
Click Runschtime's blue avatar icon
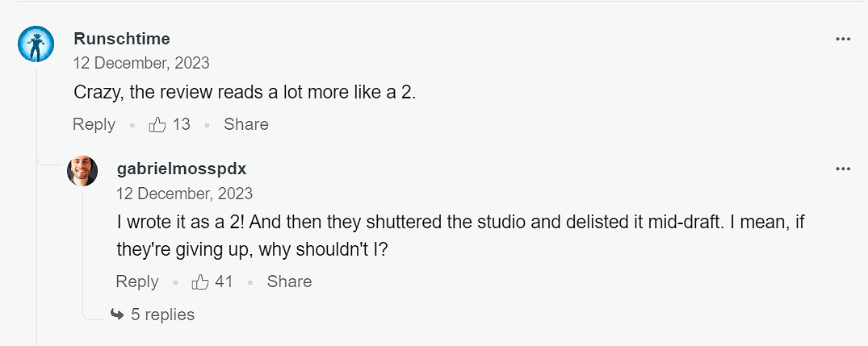pyautogui.click(x=36, y=44)
